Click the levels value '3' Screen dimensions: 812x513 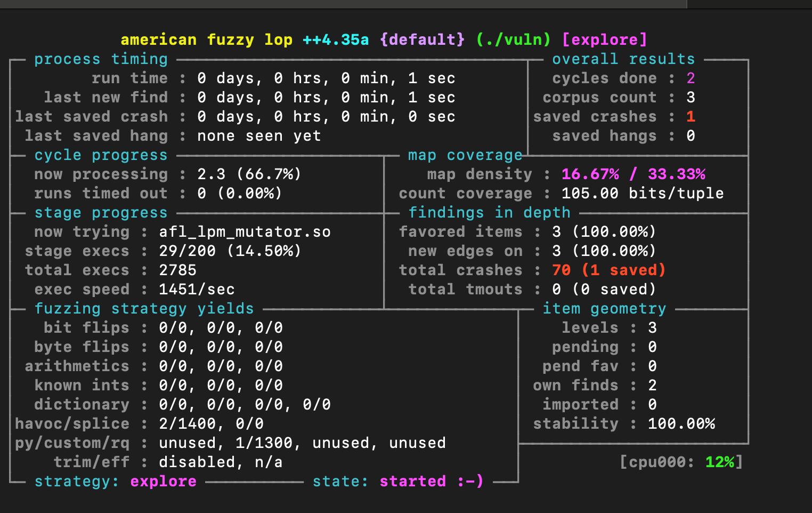click(652, 328)
